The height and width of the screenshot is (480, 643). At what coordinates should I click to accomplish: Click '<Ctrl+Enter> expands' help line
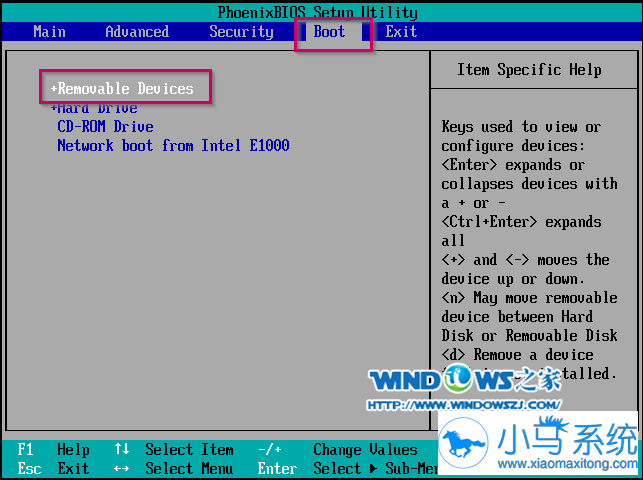pos(521,222)
